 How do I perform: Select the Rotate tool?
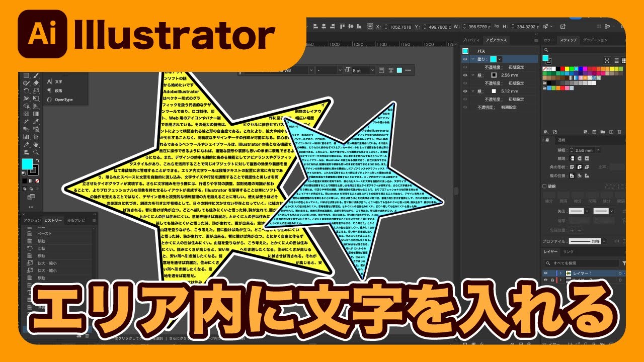[26, 90]
